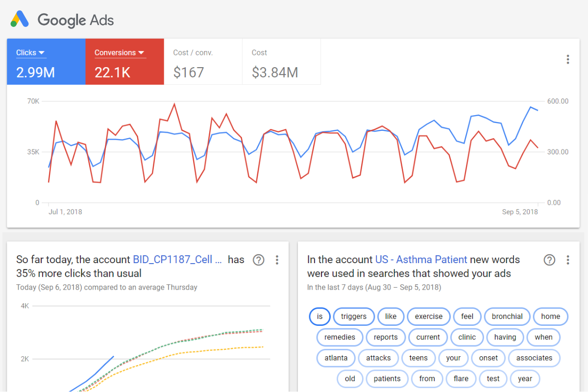
Task: Select the 'test' word chip
Action: pyautogui.click(x=493, y=378)
